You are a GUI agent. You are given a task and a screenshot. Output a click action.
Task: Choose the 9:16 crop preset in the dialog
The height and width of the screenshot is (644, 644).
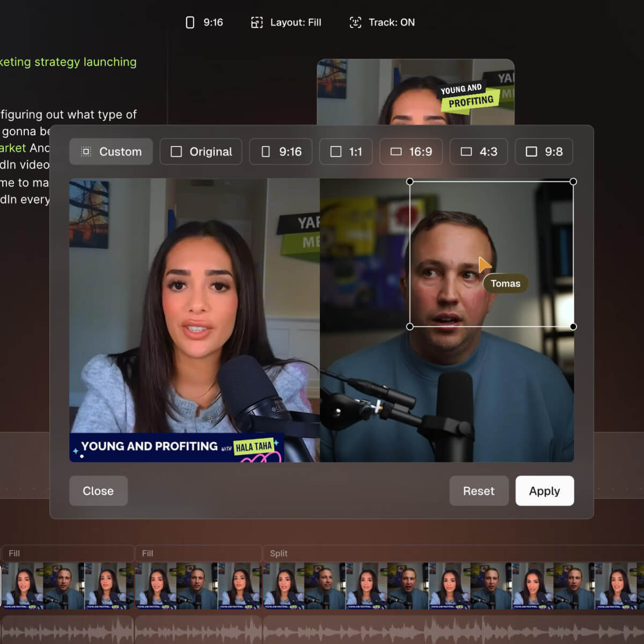pyautogui.click(x=281, y=152)
